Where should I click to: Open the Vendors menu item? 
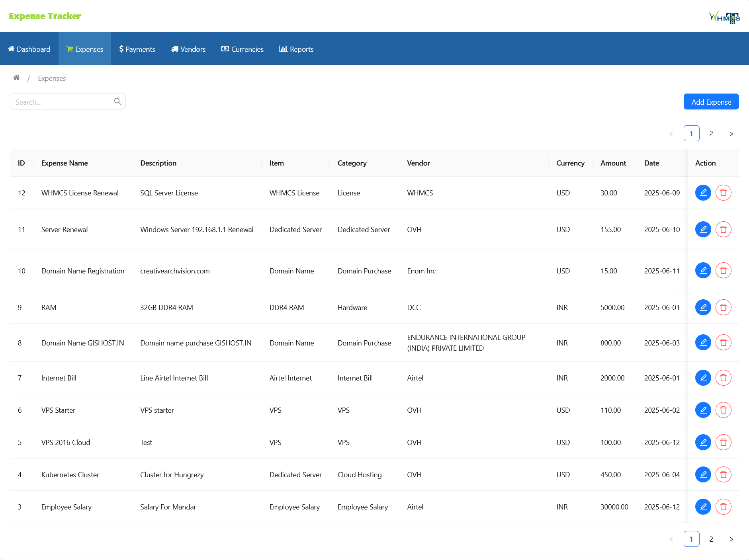(188, 49)
